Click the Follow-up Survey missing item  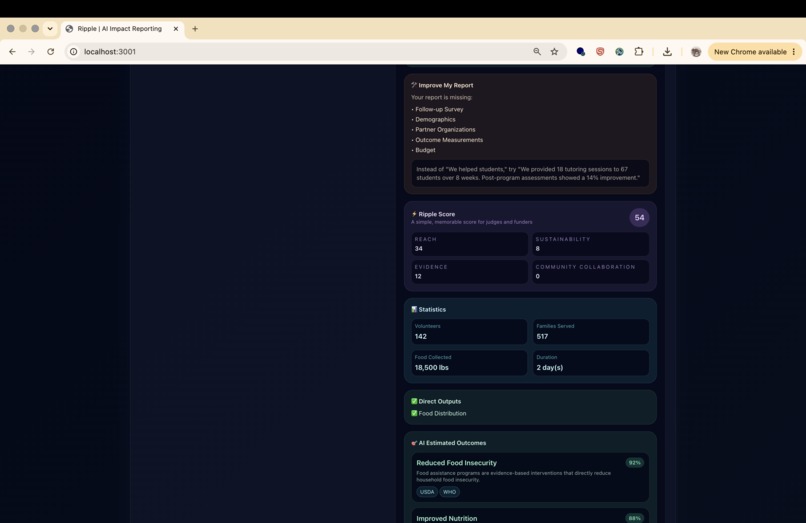(x=439, y=109)
